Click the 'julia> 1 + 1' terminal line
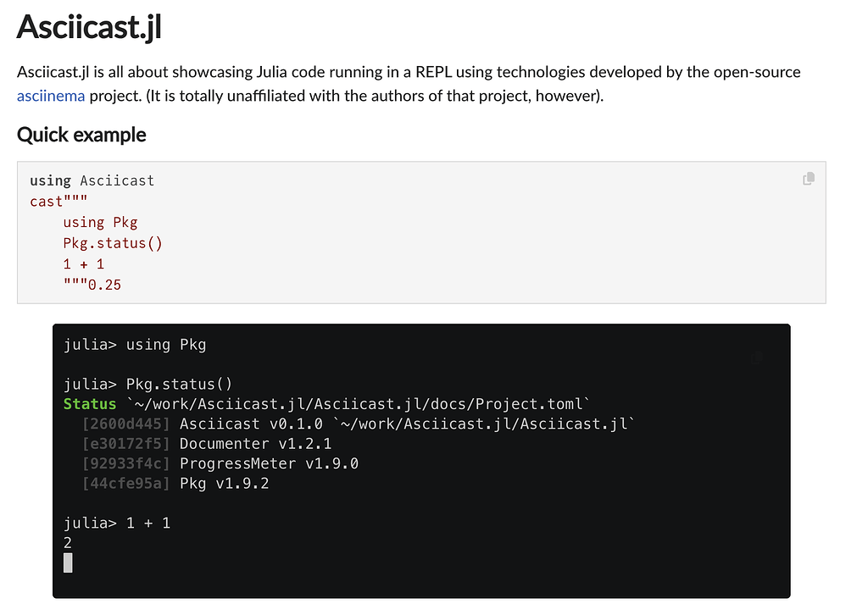The image size is (868, 615). point(117,523)
